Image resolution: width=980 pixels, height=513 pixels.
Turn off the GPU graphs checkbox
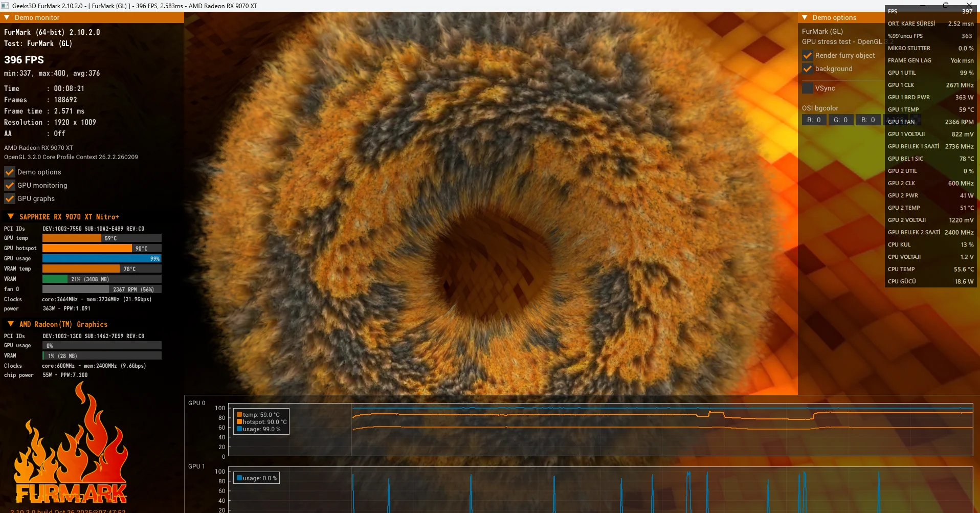10,198
